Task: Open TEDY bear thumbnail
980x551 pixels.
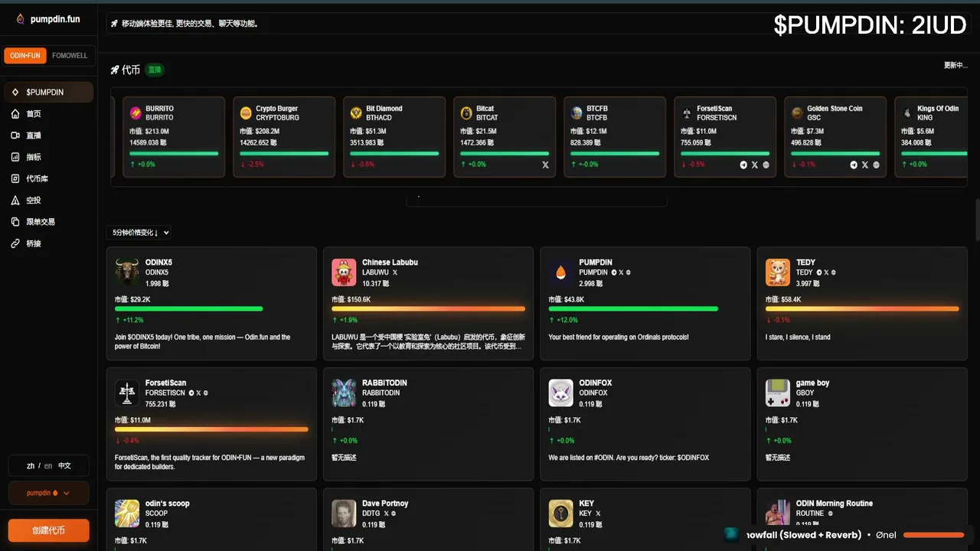Action: (x=778, y=272)
